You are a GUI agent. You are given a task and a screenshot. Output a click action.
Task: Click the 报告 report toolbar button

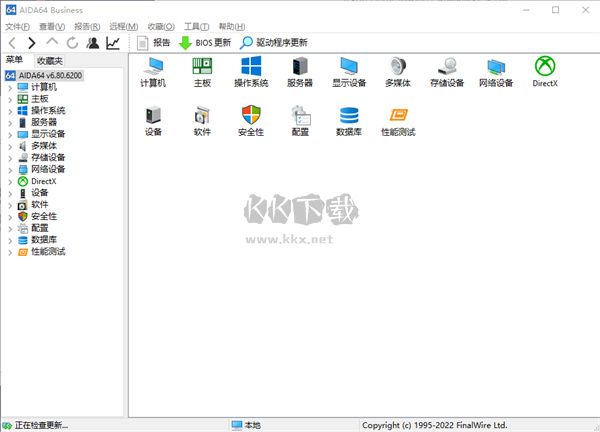(153, 43)
